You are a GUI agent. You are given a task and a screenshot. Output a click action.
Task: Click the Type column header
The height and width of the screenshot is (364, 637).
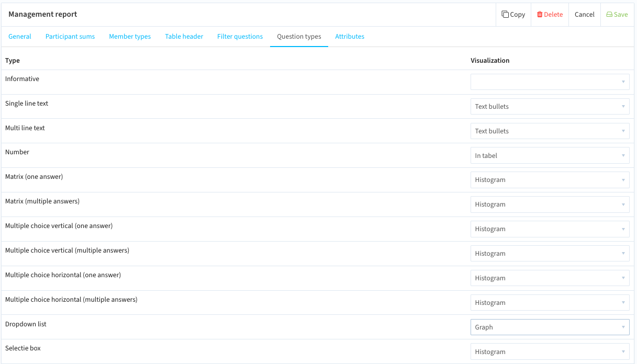click(13, 61)
